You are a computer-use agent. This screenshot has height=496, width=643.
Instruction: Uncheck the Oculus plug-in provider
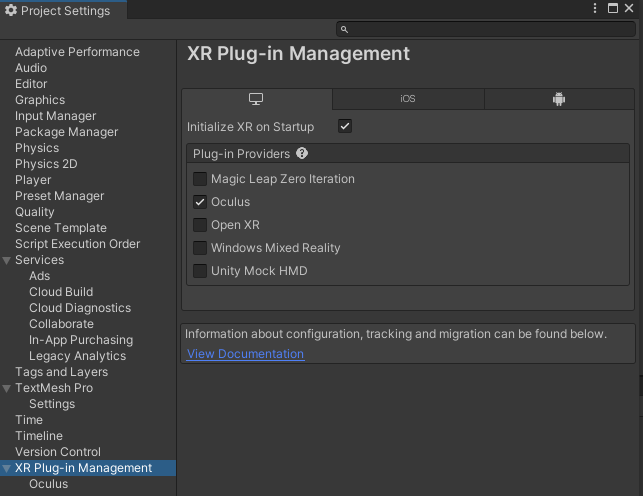tap(200, 202)
